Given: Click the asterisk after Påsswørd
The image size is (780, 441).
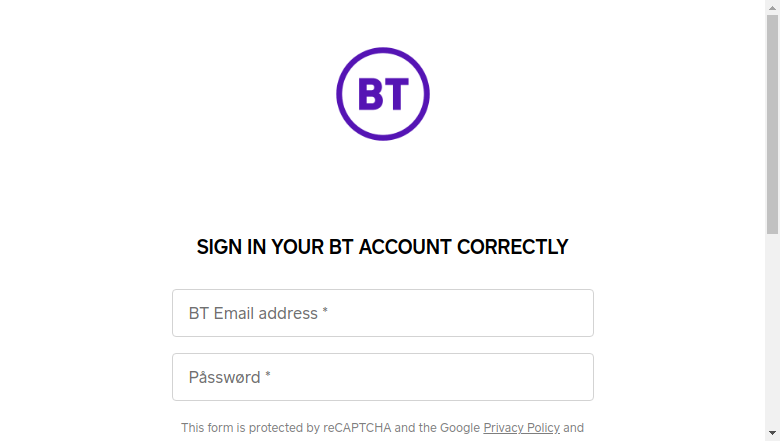Looking at the screenshot, I should (x=268, y=375).
